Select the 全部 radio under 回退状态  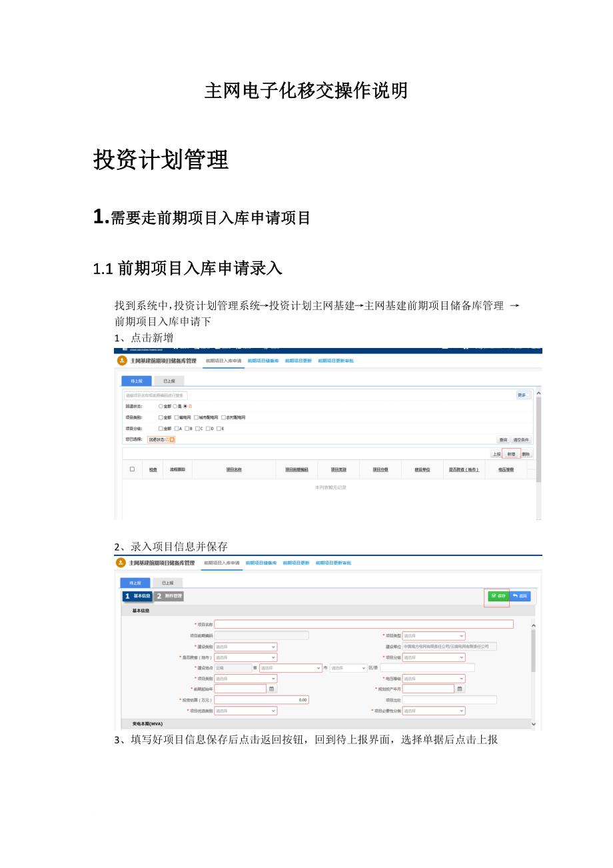coord(160,407)
